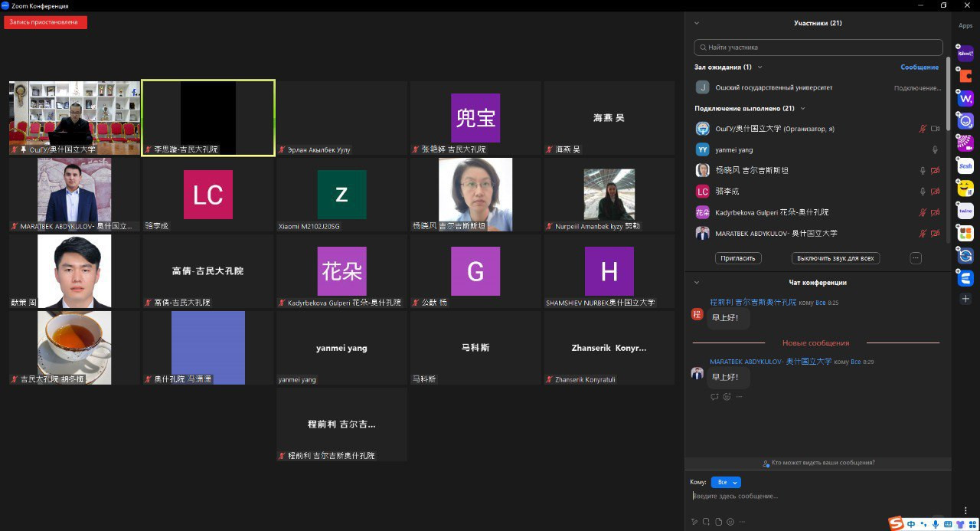
Task: Open participants more options (three dots) menu
Action: coord(916,258)
